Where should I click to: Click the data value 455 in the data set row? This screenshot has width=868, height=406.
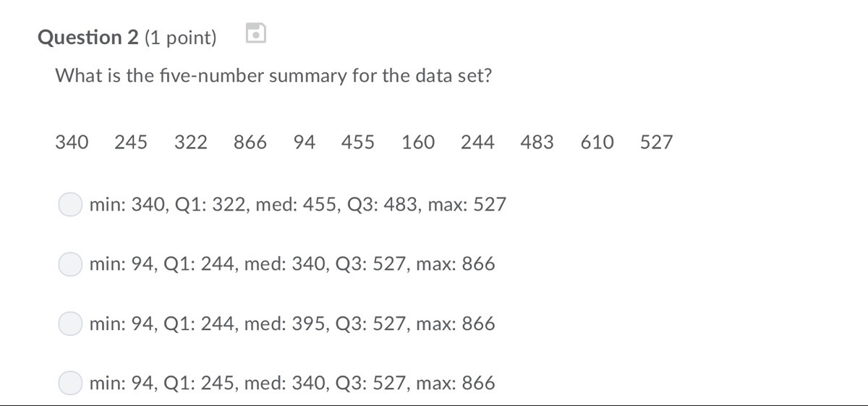click(358, 142)
